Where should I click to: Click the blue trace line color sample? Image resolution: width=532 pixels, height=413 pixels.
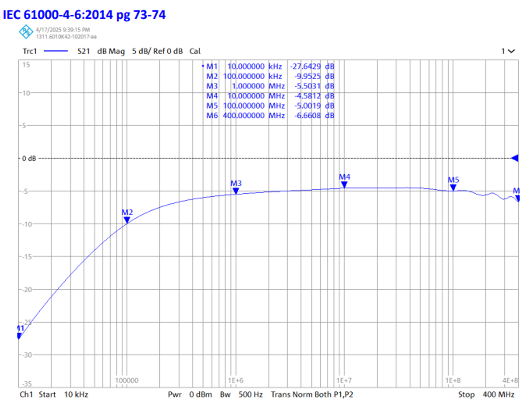(56, 51)
